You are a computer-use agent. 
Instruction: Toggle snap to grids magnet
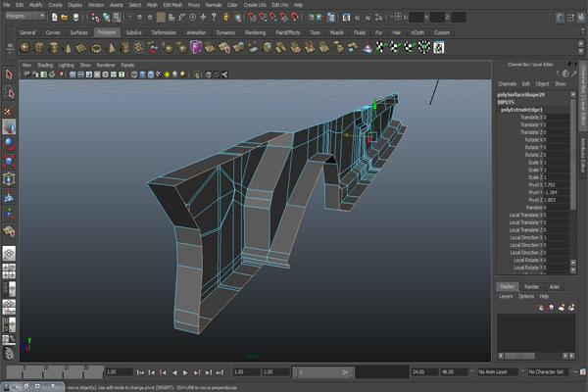click(x=253, y=17)
